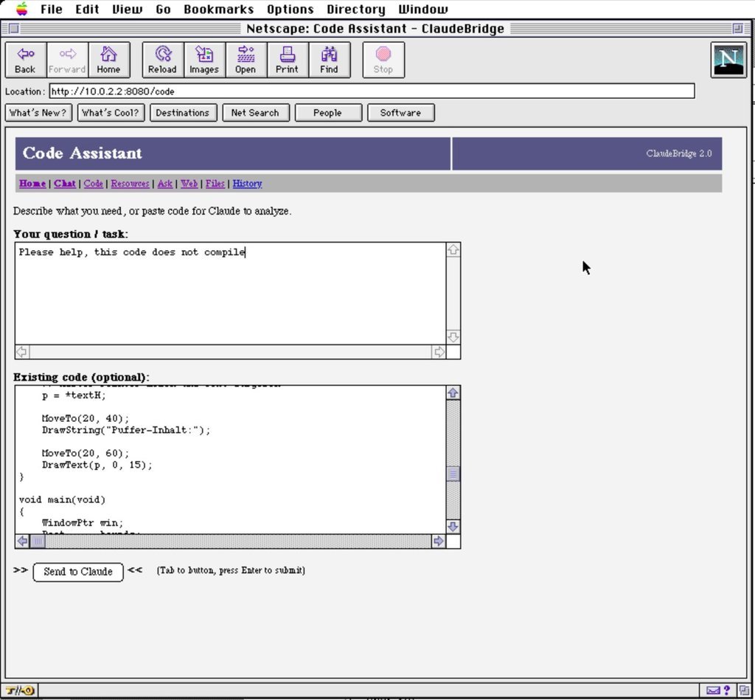Click inside Your question / task textarea

click(x=231, y=294)
